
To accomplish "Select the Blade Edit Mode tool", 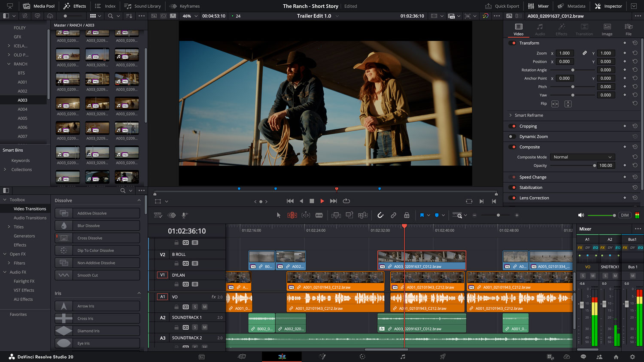I will tap(319, 215).
